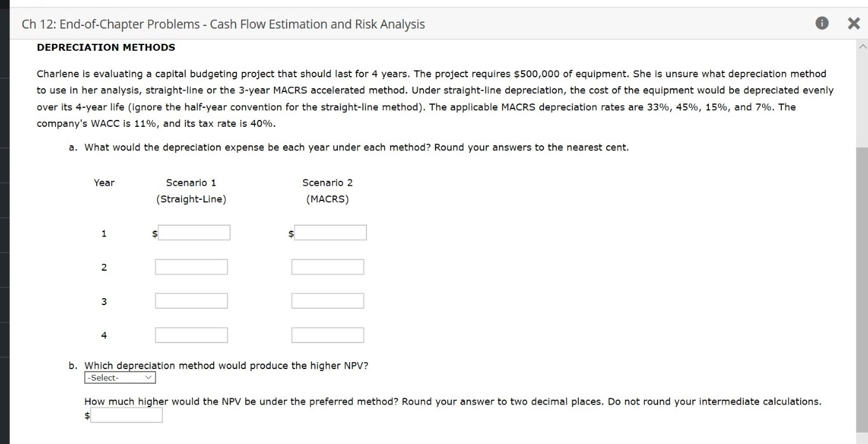
Task: Click the X icon in the top-right corner
Action: [x=854, y=23]
